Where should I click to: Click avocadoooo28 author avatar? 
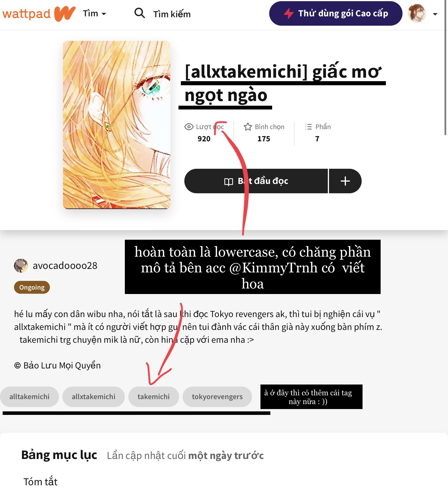coord(21,266)
